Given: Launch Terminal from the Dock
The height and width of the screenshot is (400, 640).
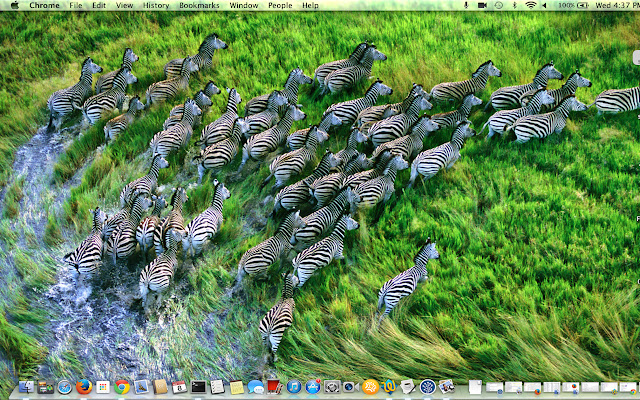Looking at the screenshot, I should click(198, 387).
